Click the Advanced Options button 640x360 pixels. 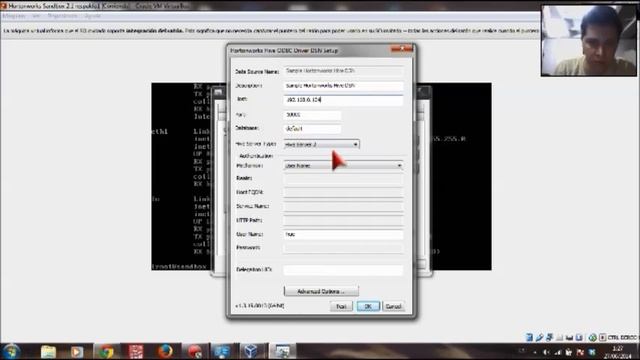pos(321,291)
